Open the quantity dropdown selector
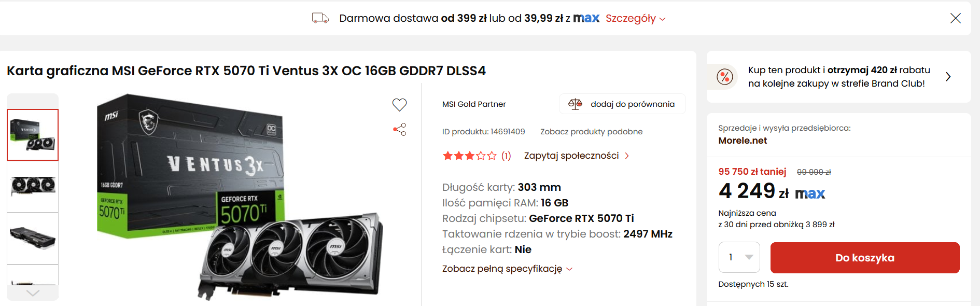 point(739,257)
